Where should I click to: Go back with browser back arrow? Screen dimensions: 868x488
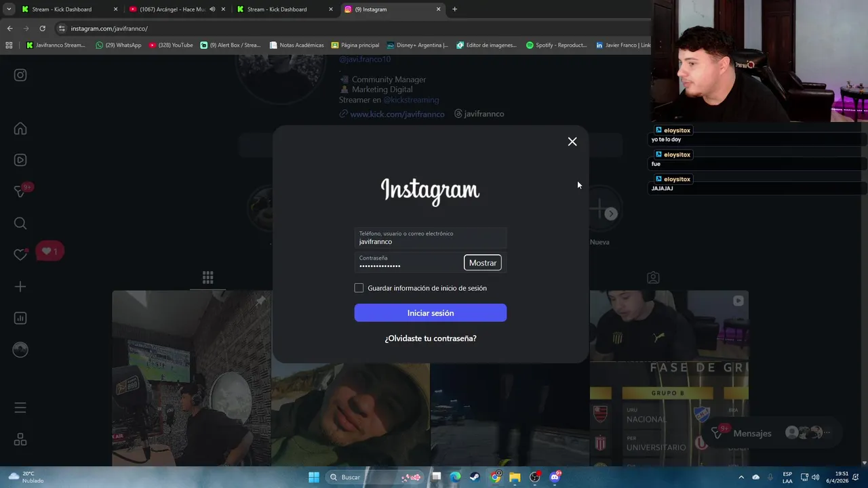[9, 28]
